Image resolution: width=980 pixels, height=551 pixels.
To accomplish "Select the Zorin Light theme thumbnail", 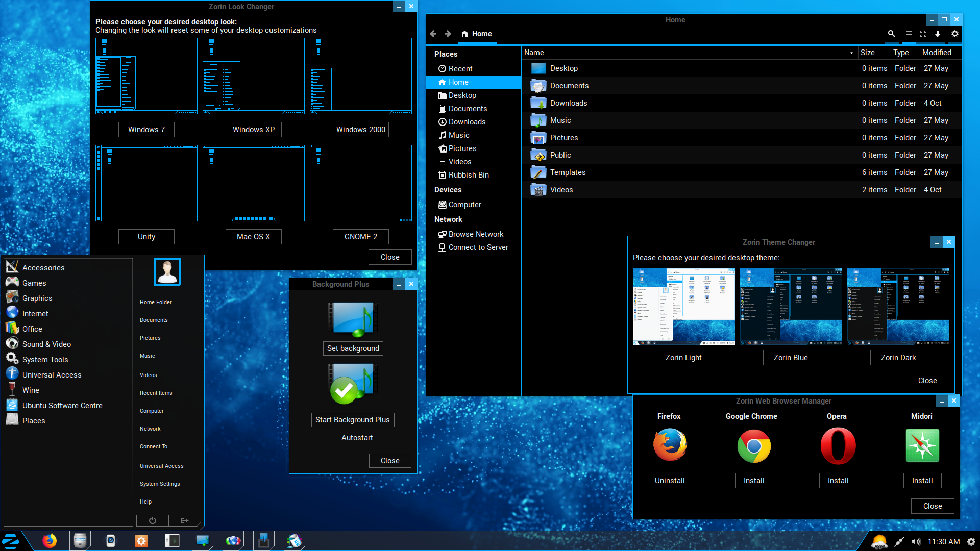I will 683,307.
